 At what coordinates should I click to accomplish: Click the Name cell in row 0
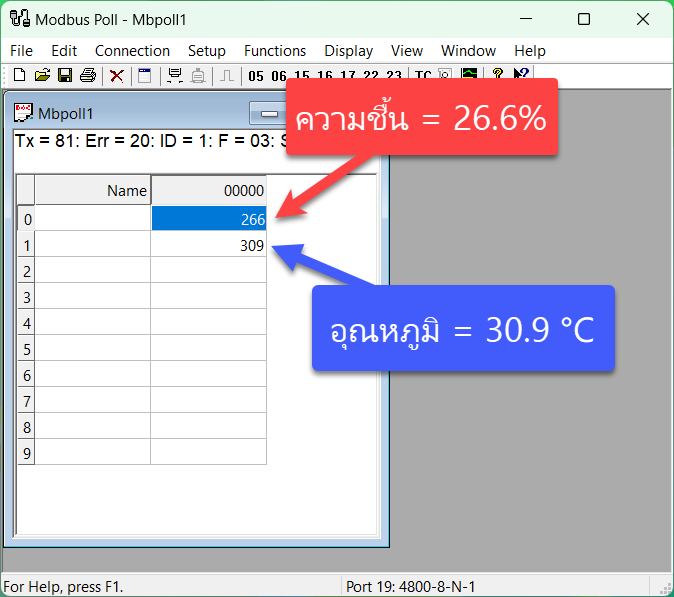click(x=93, y=219)
